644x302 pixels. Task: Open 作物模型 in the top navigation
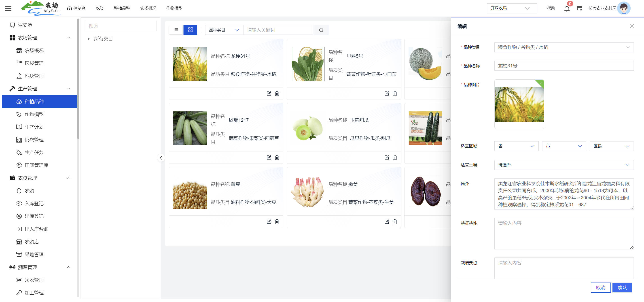(174, 8)
